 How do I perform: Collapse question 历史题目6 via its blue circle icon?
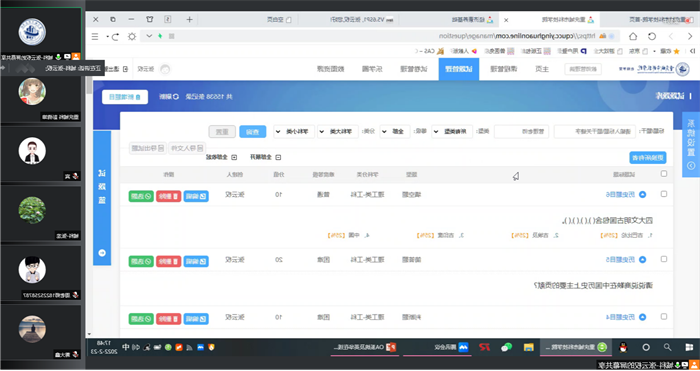coord(642,195)
